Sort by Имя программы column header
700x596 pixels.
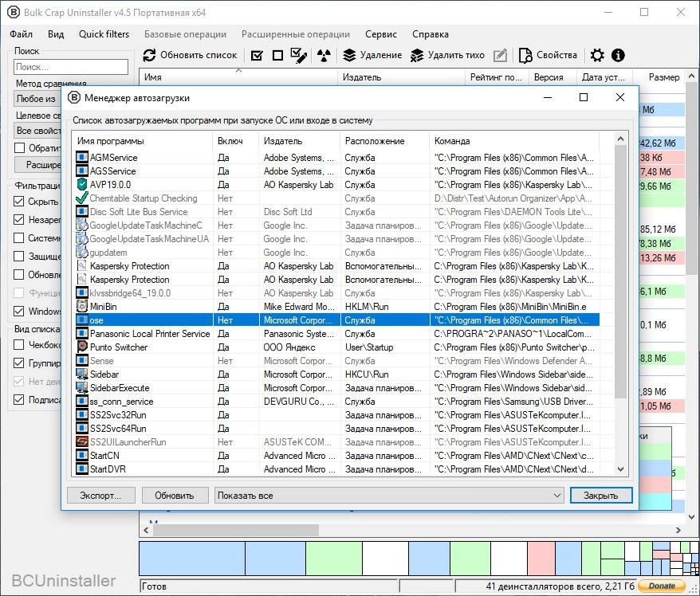pyautogui.click(x=142, y=141)
